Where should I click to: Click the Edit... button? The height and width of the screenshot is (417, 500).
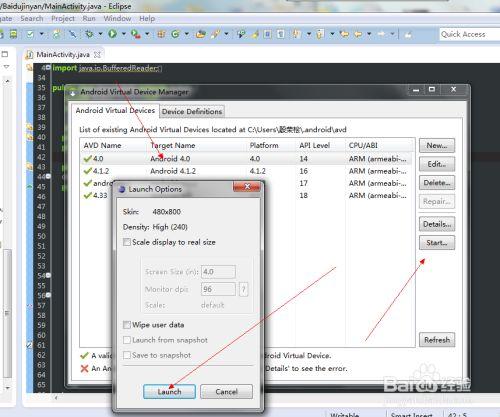[437, 164]
